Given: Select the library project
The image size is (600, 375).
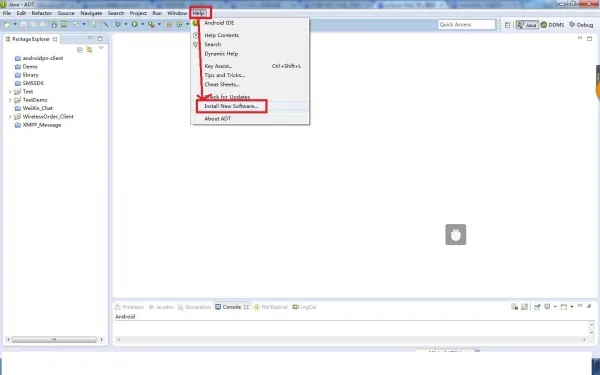Looking at the screenshot, I should [x=26, y=75].
